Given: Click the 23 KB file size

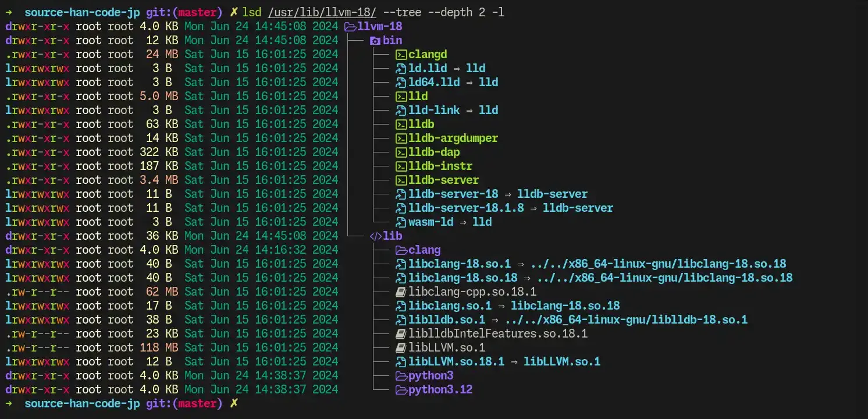Looking at the screenshot, I should click(x=162, y=333).
